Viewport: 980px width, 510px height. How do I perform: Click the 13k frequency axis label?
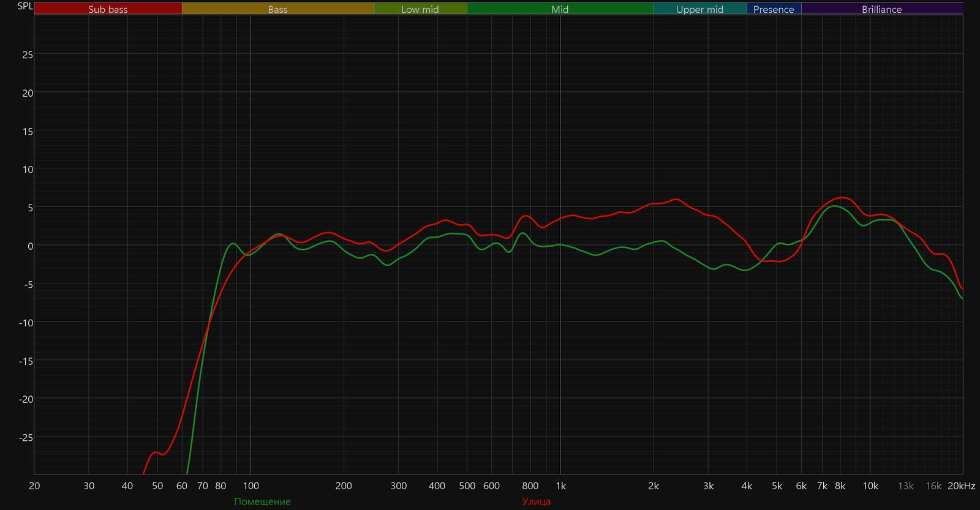point(906,486)
